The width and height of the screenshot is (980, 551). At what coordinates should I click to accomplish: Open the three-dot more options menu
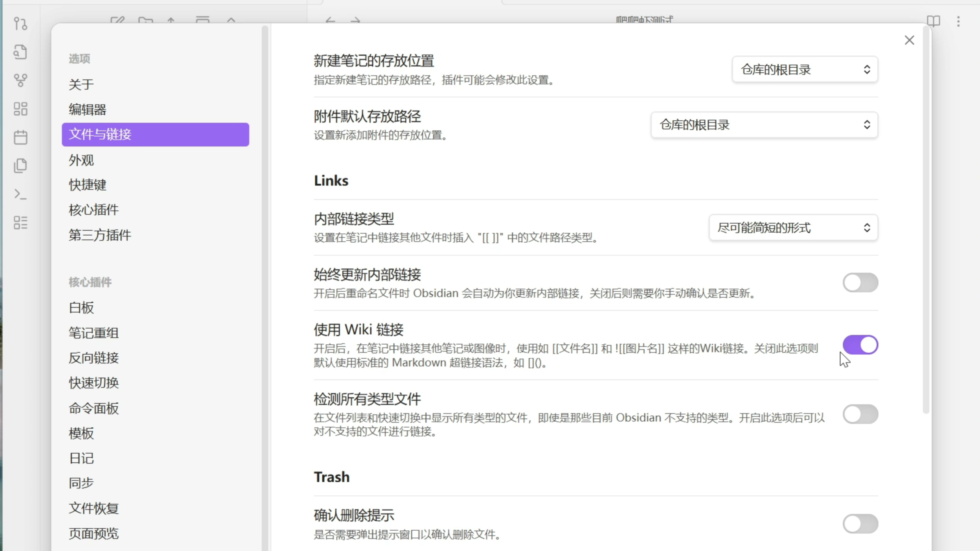[958, 21]
